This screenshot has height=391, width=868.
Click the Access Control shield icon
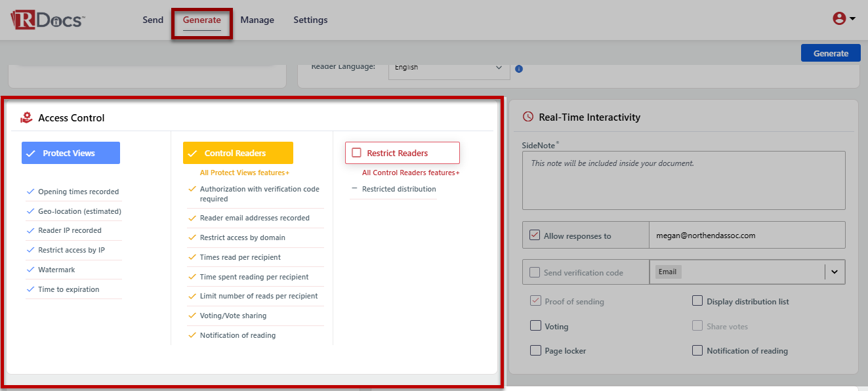click(26, 117)
